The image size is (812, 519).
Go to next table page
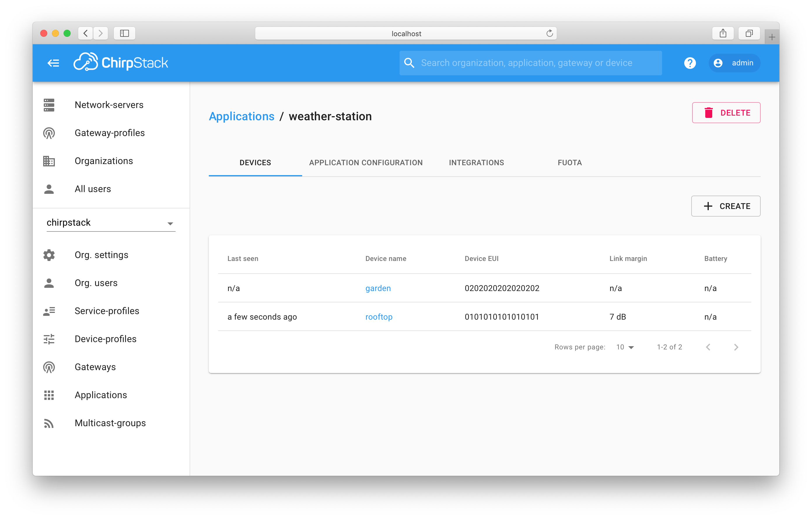tap(736, 347)
